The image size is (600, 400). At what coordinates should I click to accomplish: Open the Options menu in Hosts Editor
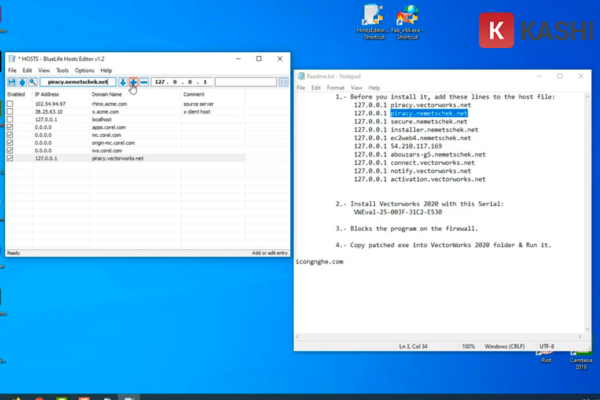(x=84, y=70)
